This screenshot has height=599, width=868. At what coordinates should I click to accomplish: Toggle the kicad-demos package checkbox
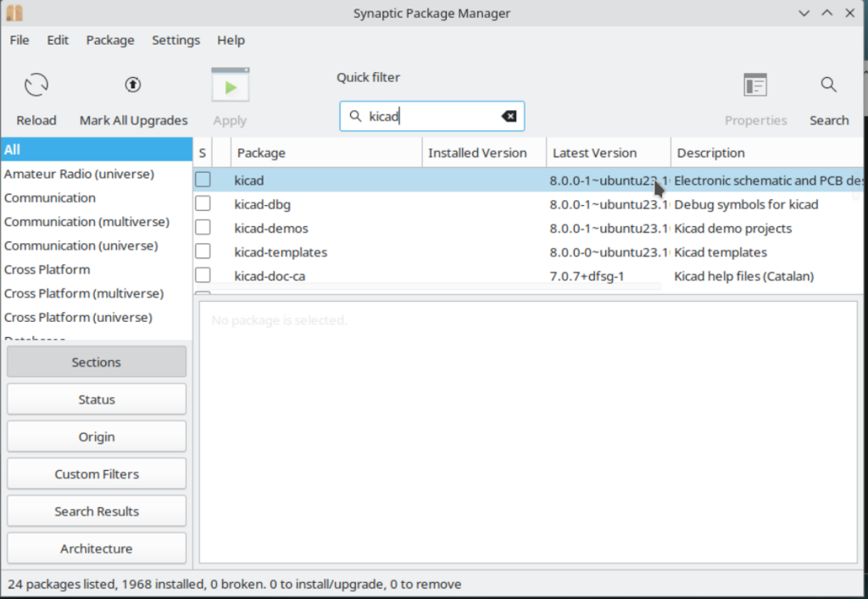(x=203, y=228)
